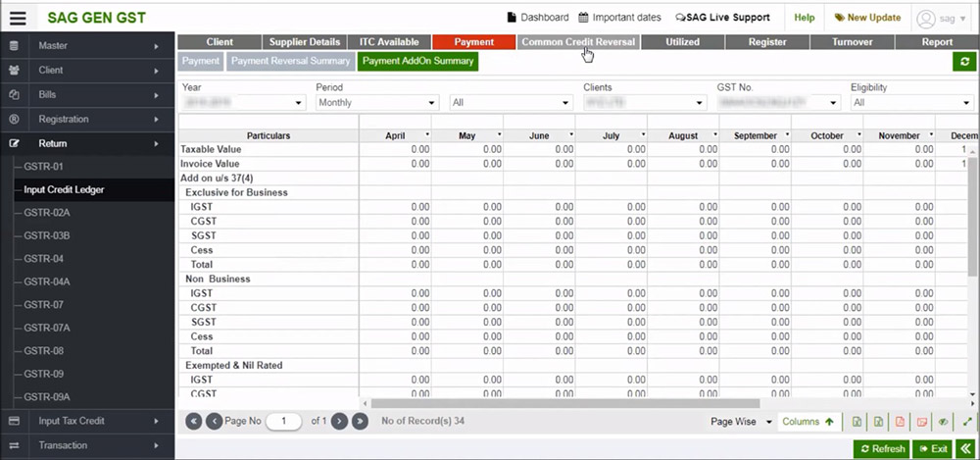Click the fullscreen expand arrows icon

pyautogui.click(x=966, y=422)
